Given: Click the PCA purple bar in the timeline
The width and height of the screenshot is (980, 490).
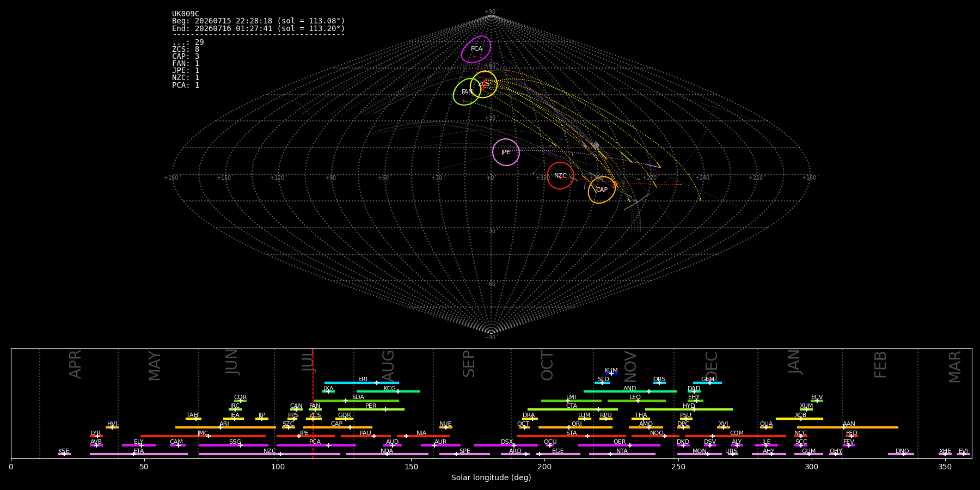Looking at the screenshot, I should click(x=316, y=445).
